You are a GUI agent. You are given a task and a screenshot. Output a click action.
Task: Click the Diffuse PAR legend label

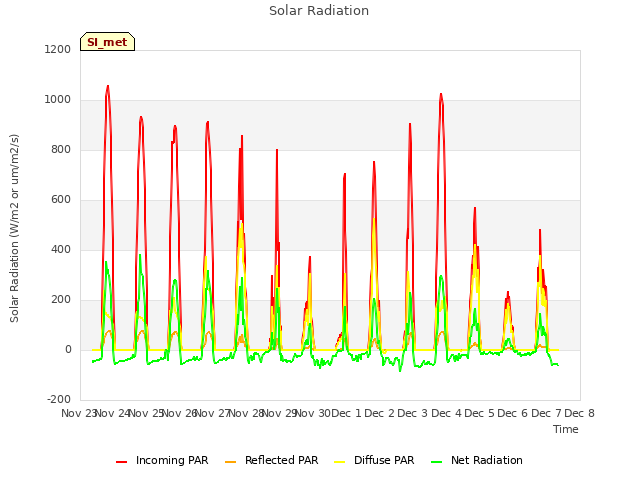coord(384,460)
